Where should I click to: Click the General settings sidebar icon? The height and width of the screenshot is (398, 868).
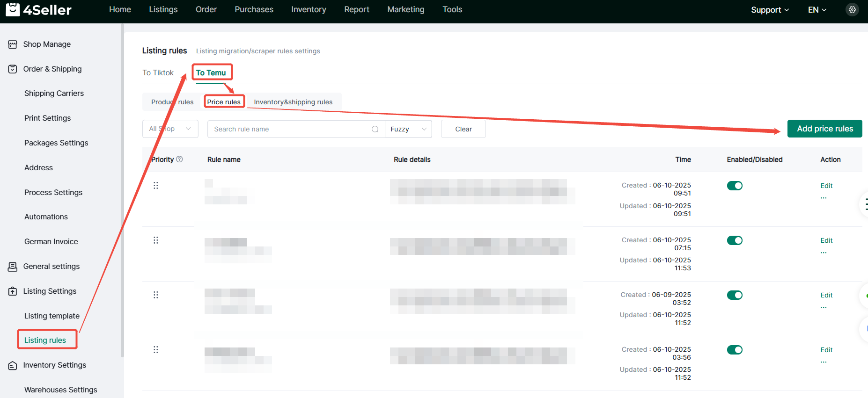pos(13,267)
